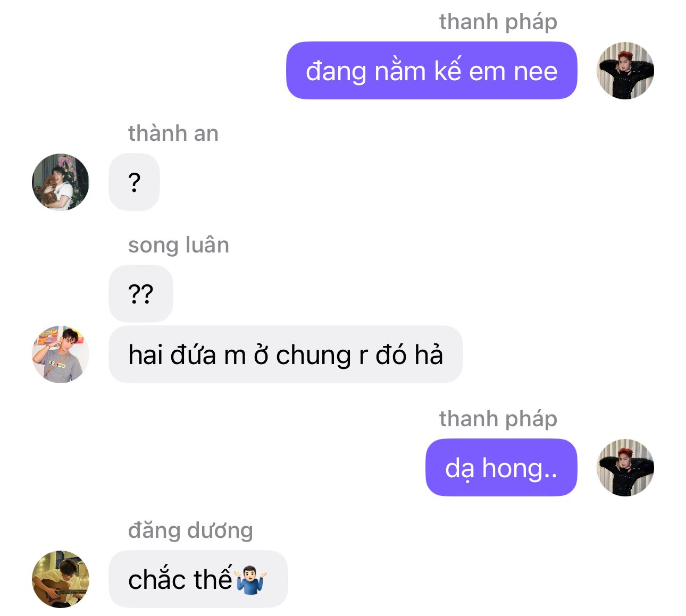Click the 'thành an' sender name
The height and width of the screenshot is (616, 686).
click(x=173, y=133)
